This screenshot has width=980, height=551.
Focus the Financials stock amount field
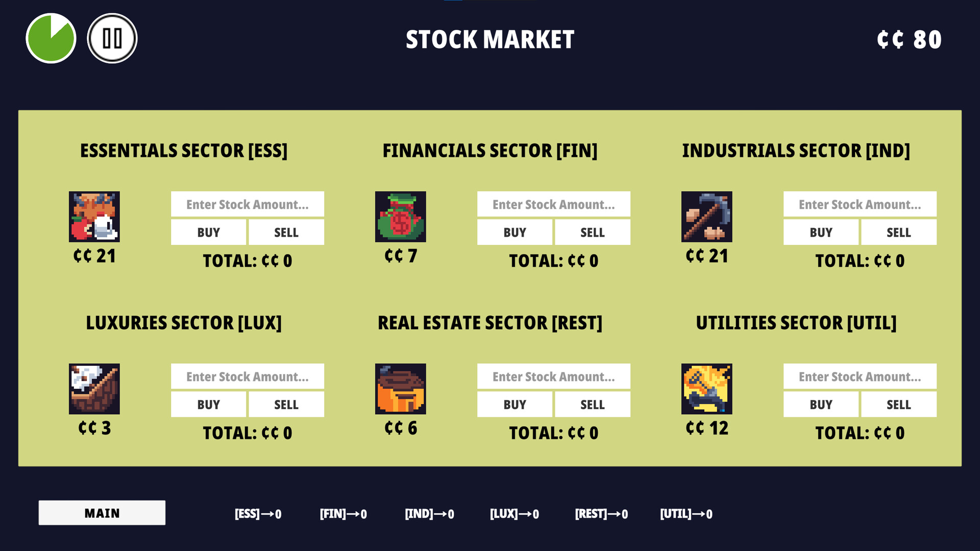point(554,204)
